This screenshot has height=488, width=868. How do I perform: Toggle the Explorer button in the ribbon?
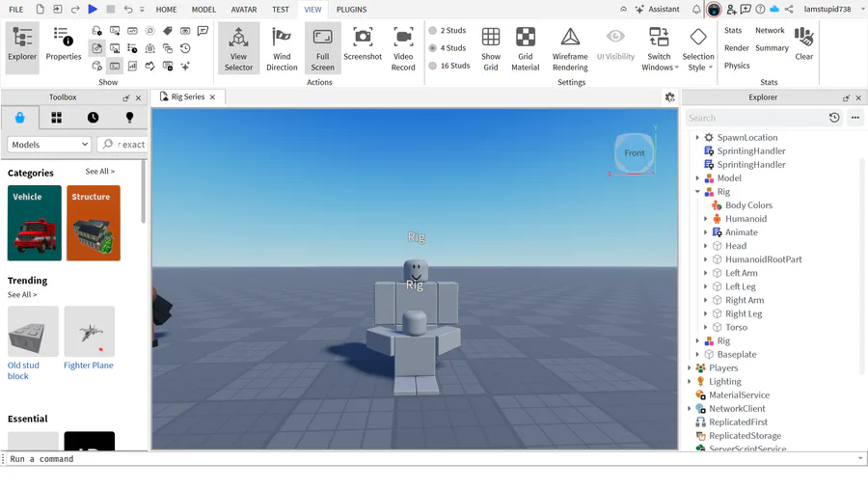click(x=22, y=47)
